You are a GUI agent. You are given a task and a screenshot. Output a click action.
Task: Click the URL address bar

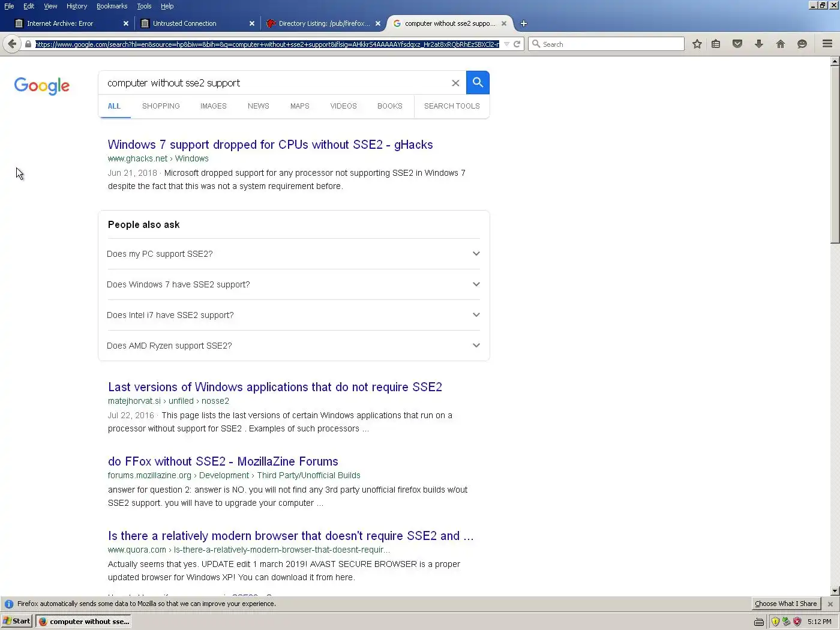click(x=267, y=44)
